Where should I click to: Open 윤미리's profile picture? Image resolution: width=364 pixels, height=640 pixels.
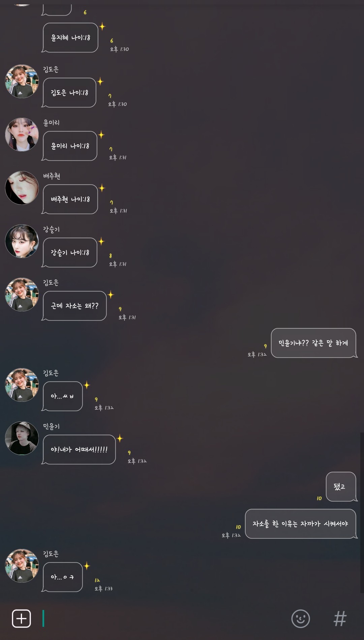[x=22, y=135]
